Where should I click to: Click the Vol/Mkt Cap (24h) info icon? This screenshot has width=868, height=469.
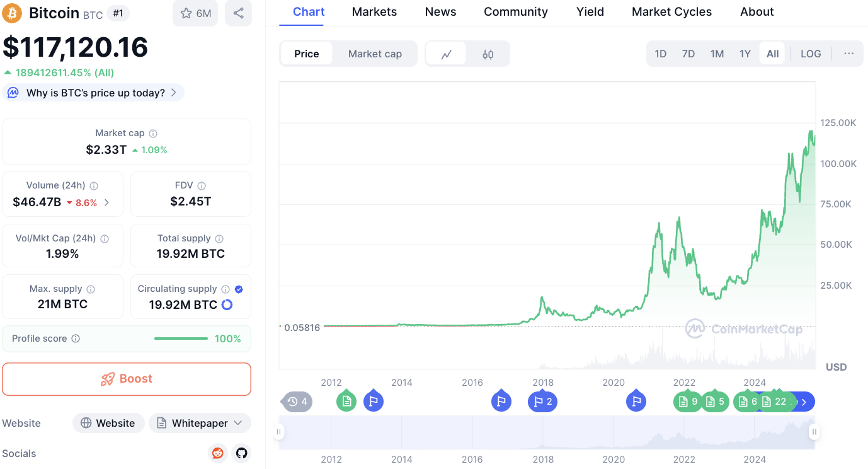click(105, 239)
